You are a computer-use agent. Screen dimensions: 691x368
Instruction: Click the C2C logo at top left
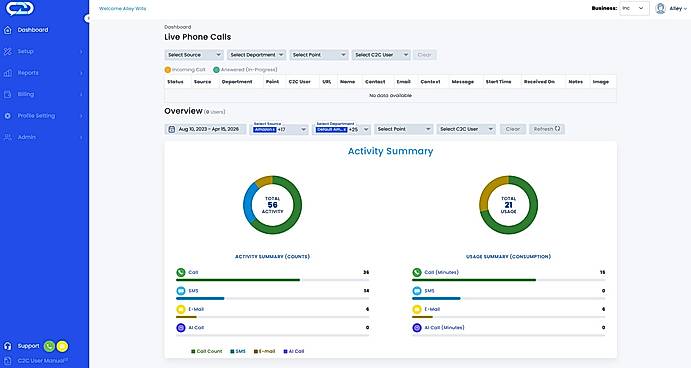[x=20, y=8]
